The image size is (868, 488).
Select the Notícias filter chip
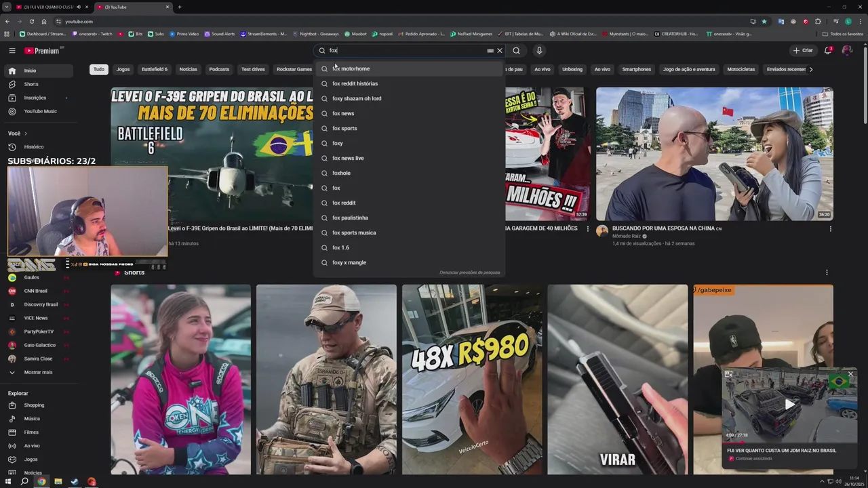189,69
